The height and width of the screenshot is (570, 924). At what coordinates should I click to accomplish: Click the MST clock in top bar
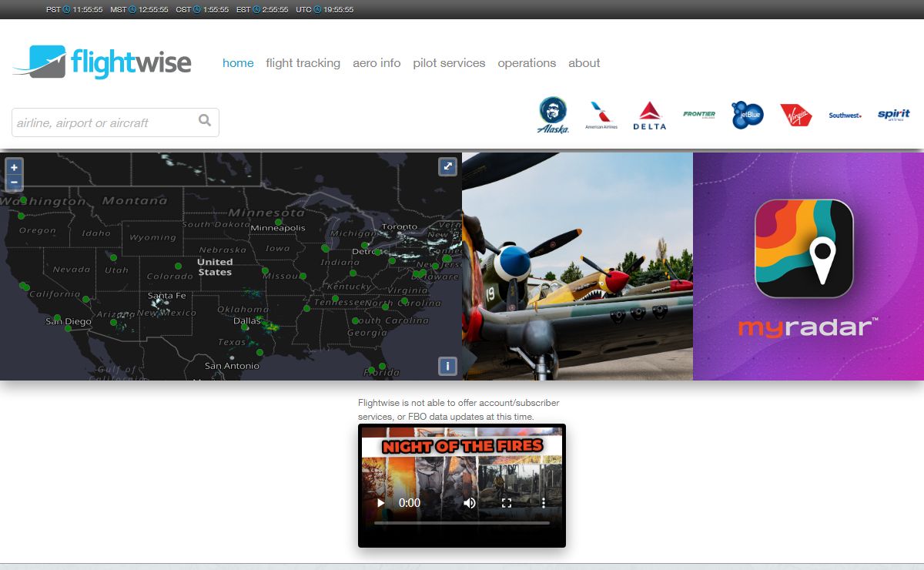coord(139,9)
